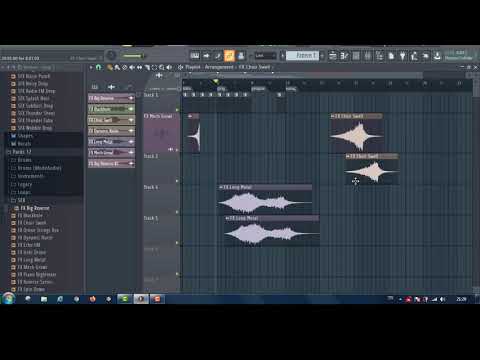Click the round knob in the top toolbar

pyautogui.click(x=111, y=55)
